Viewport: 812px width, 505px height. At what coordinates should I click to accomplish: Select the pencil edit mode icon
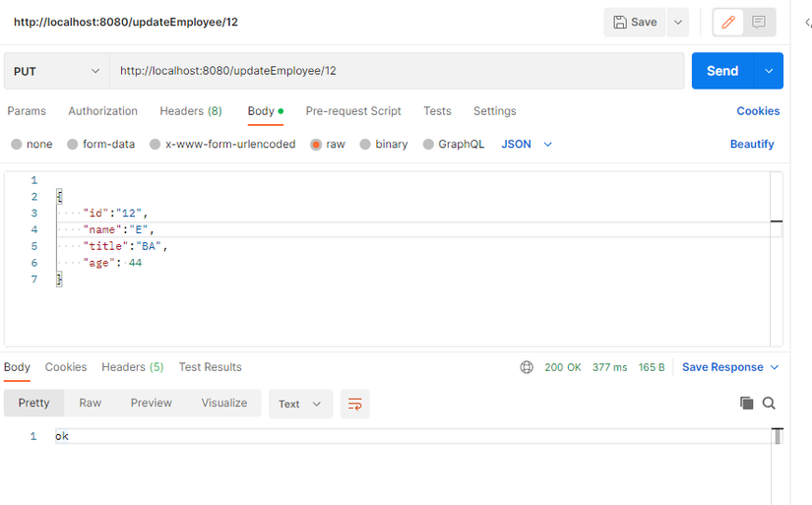728,23
